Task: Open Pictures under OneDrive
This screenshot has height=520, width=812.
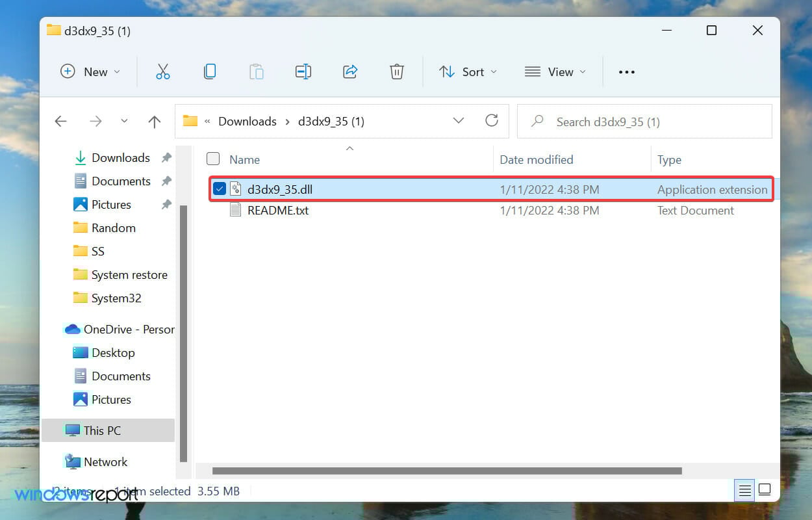Action: (x=111, y=400)
